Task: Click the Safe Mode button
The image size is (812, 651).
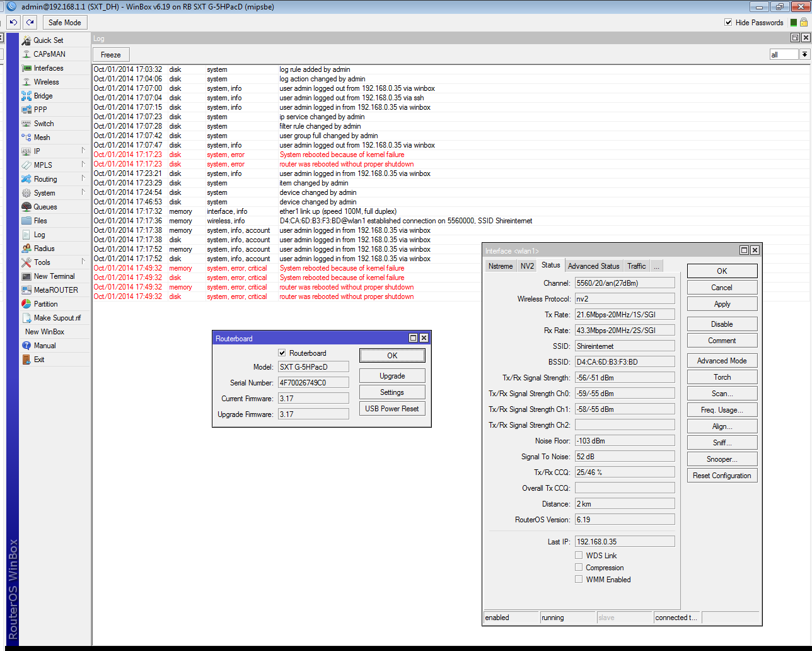Action: tap(64, 23)
